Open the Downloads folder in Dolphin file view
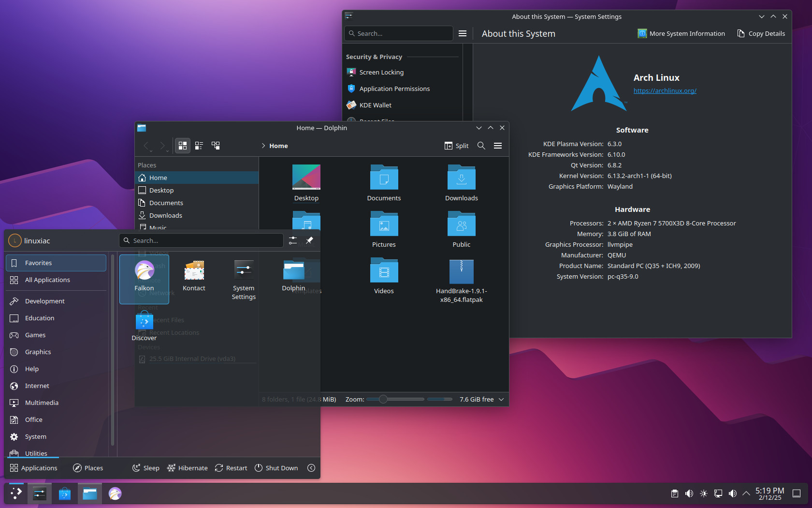The height and width of the screenshot is (508, 812). 462,183
